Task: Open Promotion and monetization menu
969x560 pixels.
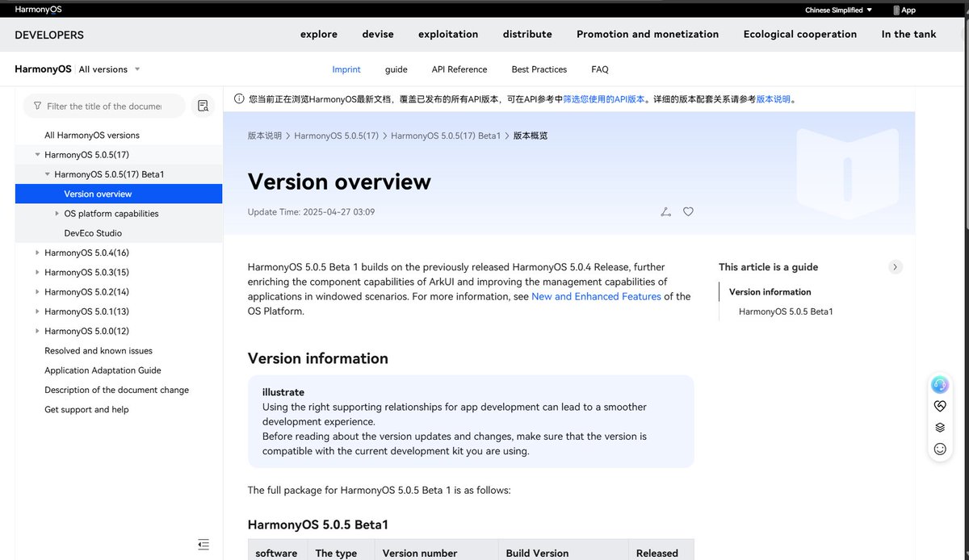Action: (x=648, y=35)
